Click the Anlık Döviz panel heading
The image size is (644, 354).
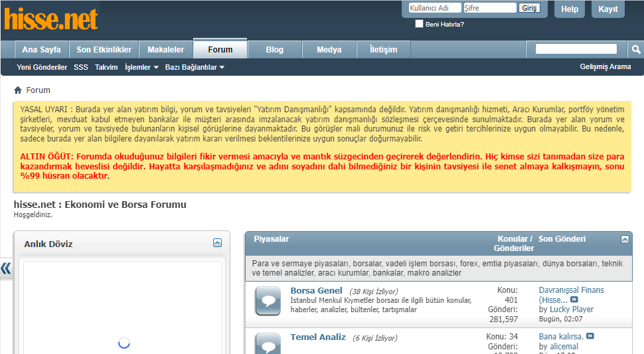point(48,244)
